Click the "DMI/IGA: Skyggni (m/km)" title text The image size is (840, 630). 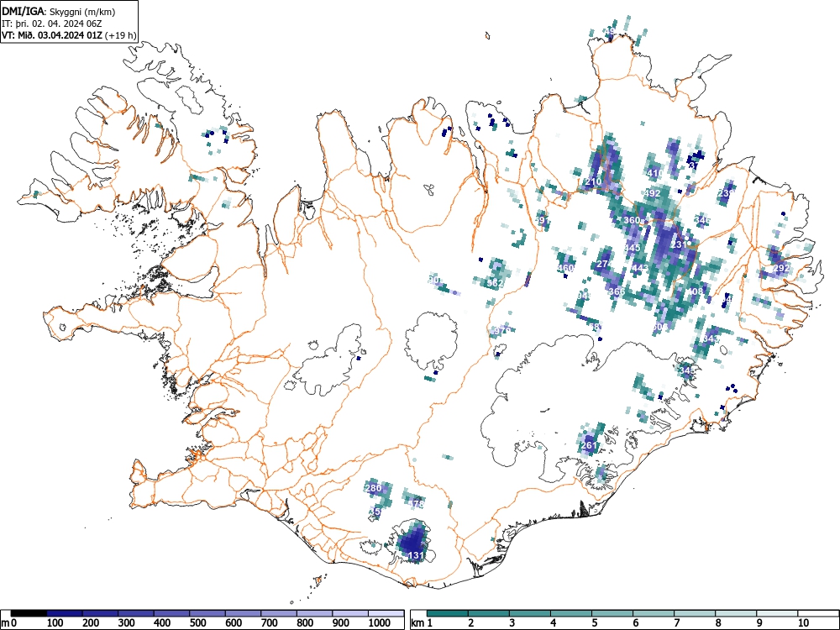59,12
